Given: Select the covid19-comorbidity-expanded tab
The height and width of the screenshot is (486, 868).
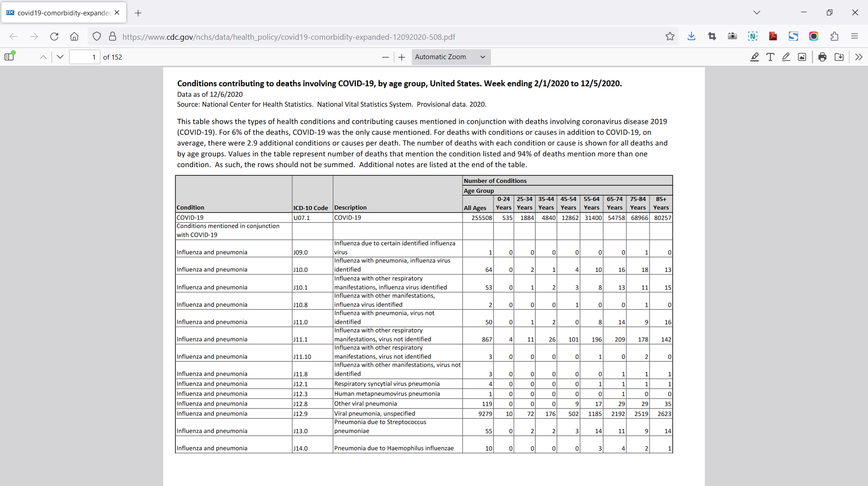Looking at the screenshot, I should pyautogui.click(x=63, y=13).
